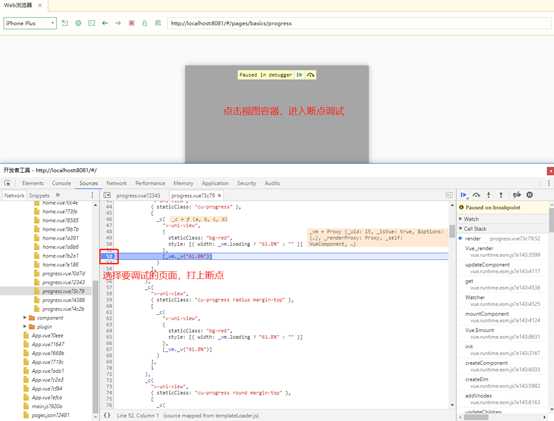Step into next function call
The width and height of the screenshot is (554, 421).
coord(489,195)
